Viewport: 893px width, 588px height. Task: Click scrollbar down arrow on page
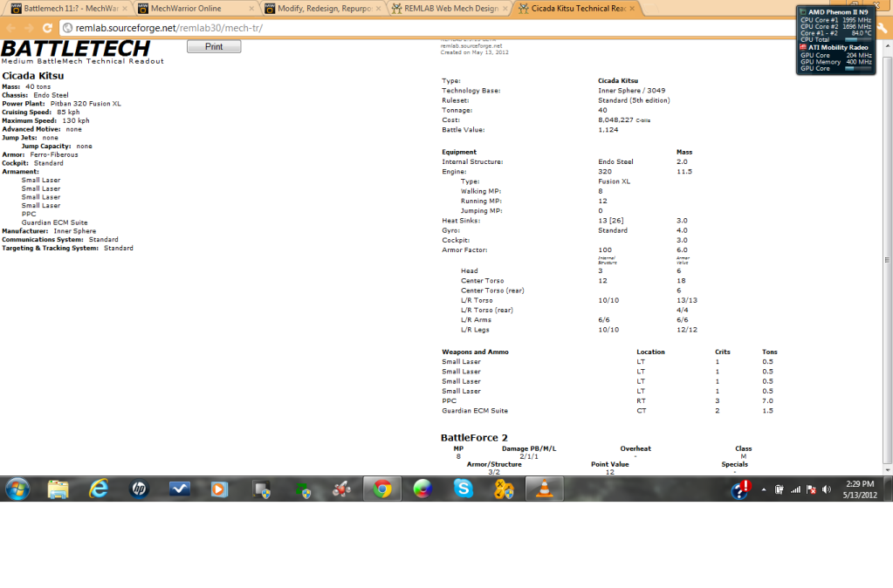point(887,470)
